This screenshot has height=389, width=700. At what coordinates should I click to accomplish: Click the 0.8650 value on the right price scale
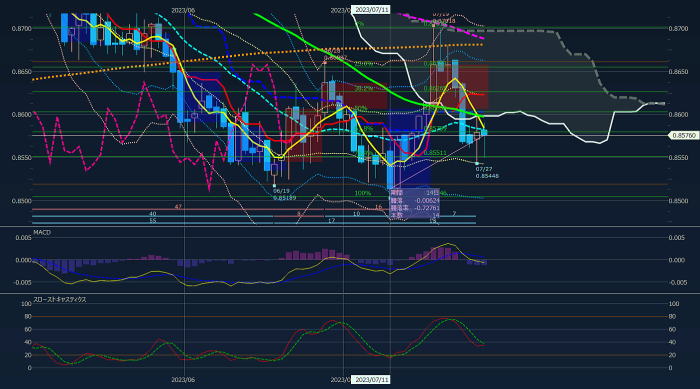pos(678,71)
